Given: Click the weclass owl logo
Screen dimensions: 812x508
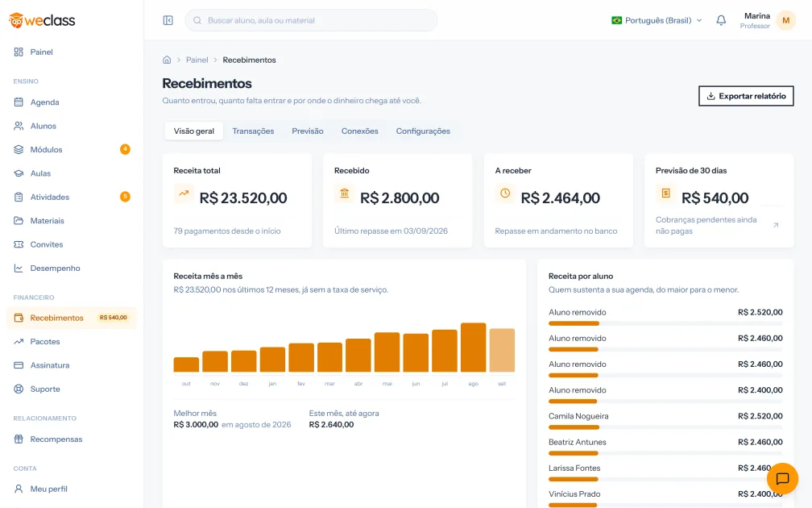Looking at the screenshot, I should coord(42,20).
